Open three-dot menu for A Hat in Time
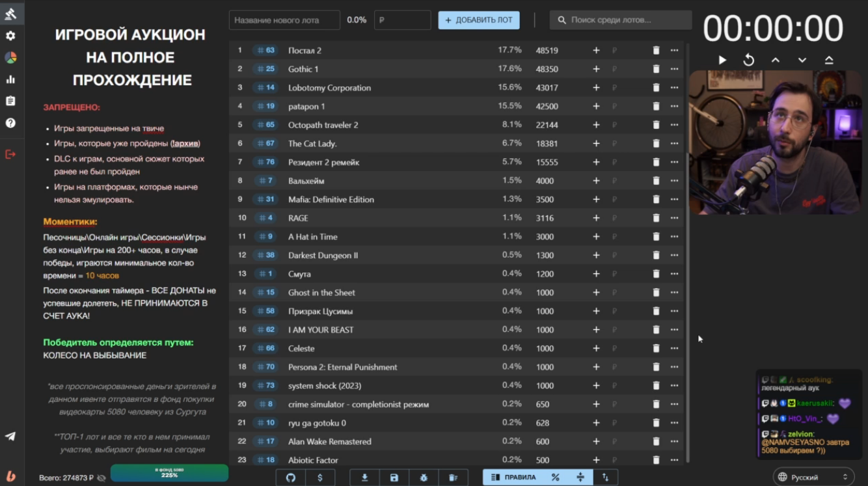Image resolution: width=868 pixels, height=486 pixels. (674, 237)
